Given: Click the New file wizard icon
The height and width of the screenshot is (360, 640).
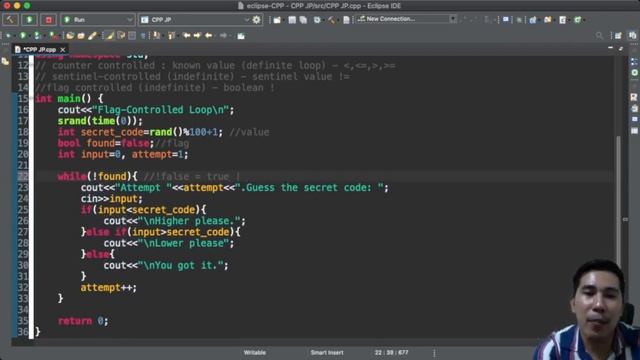Looking at the screenshot, I should [x=278, y=20].
